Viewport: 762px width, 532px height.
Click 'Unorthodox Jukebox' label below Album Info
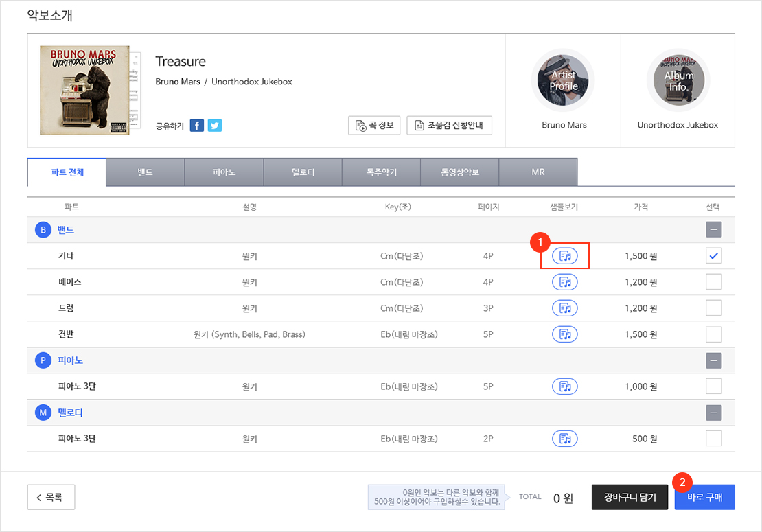(678, 125)
